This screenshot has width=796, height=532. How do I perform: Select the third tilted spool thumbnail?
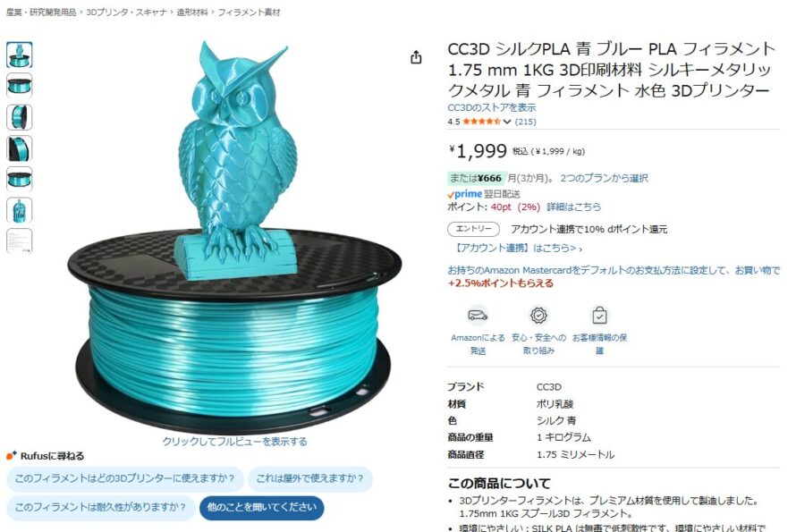(20, 117)
